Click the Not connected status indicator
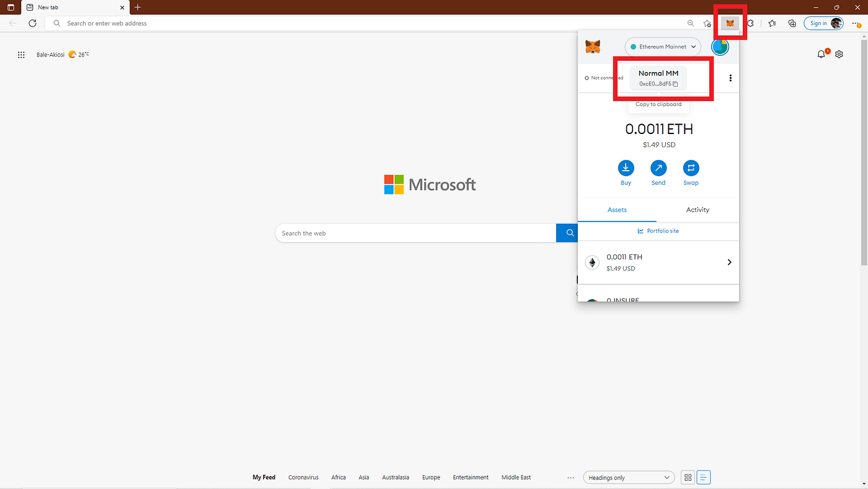Screen dimensions: 868x489 click(604, 78)
